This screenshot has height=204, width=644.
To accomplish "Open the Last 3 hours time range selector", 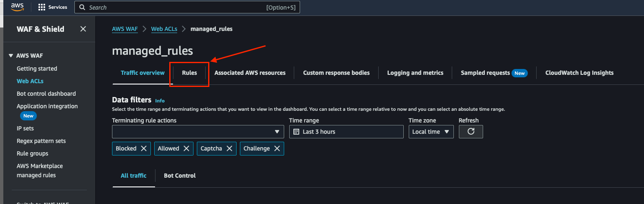I will pyautogui.click(x=346, y=132).
